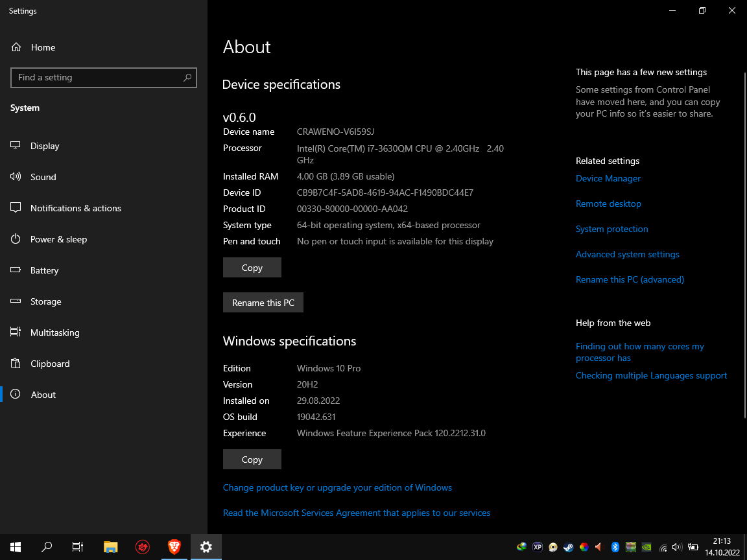The width and height of the screenshot is (747, 560).
Task: Open Change product key or upgrade link
Action: 337,487
